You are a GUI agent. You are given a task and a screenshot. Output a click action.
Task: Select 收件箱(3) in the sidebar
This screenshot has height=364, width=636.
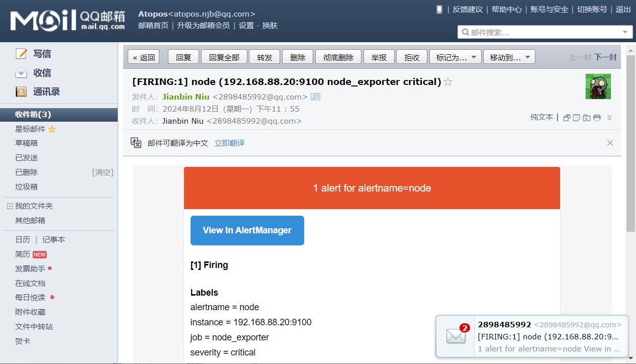(33, 115)
